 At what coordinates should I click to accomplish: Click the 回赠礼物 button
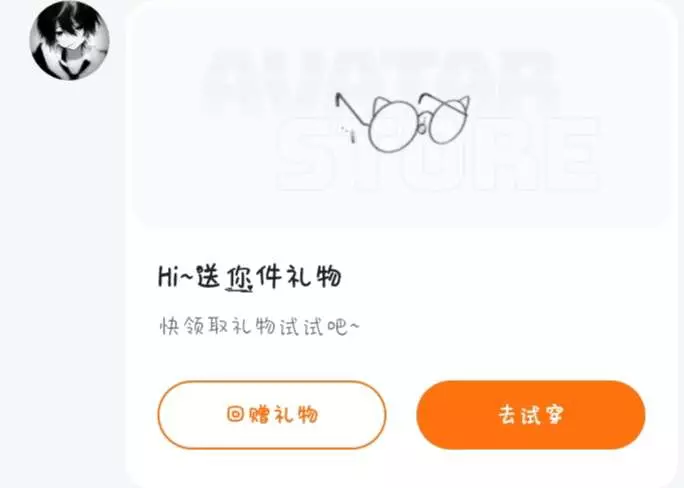pyautogui.click(x=272, y=414)
